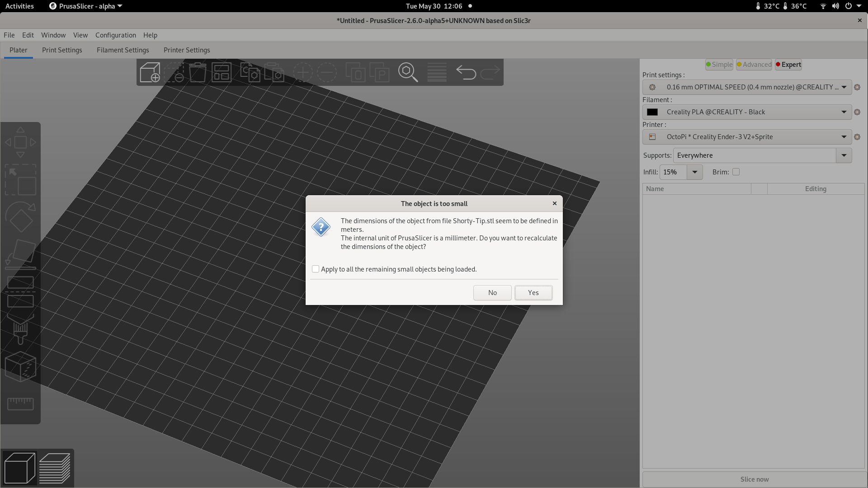Click the Infill 15% input field
Image resolution: width=868 pixels, height=488 pixels.
tap(673, 172)
